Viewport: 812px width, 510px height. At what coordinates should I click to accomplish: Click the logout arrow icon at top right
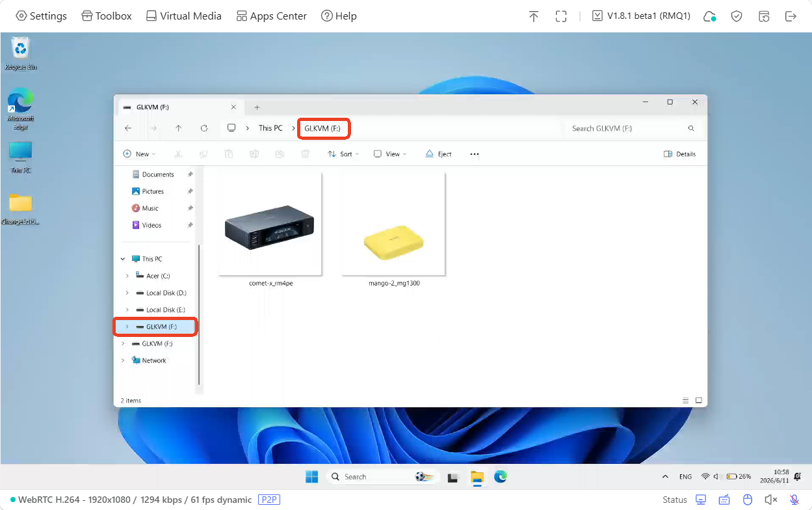pos(791,16)
